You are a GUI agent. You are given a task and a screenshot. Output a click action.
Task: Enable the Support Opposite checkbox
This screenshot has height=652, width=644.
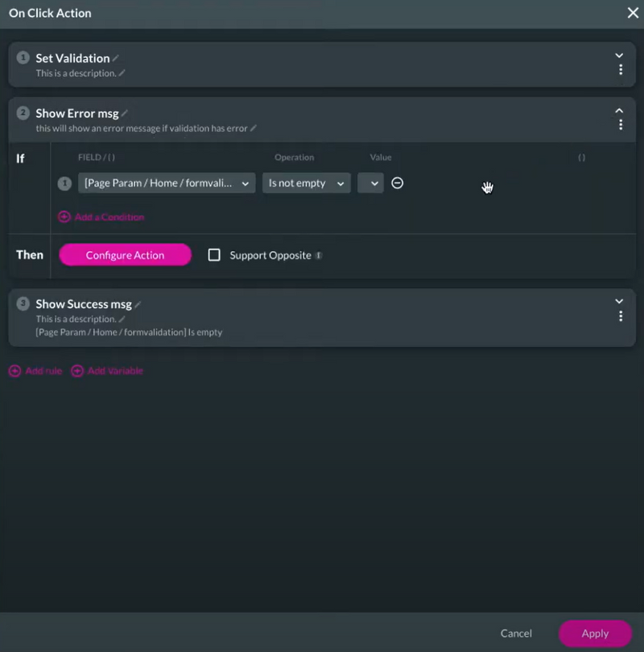point(214,255)
